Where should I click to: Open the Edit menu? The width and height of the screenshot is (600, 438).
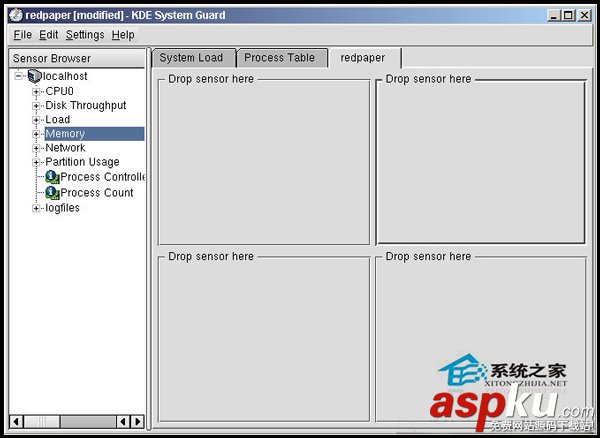[x=48, y=35]
